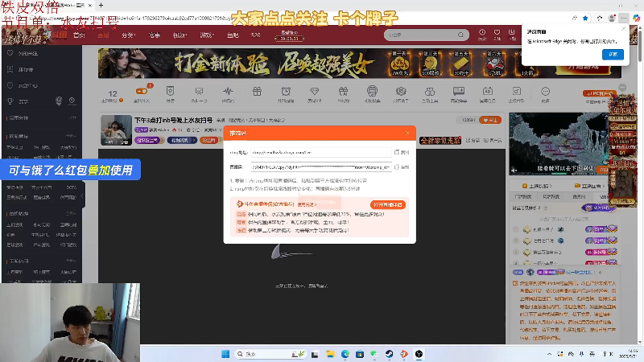The width and height of the screenshot is (644, 362).
Task: Click the heart follow icon in Douyu header
Action: point(497,32)
